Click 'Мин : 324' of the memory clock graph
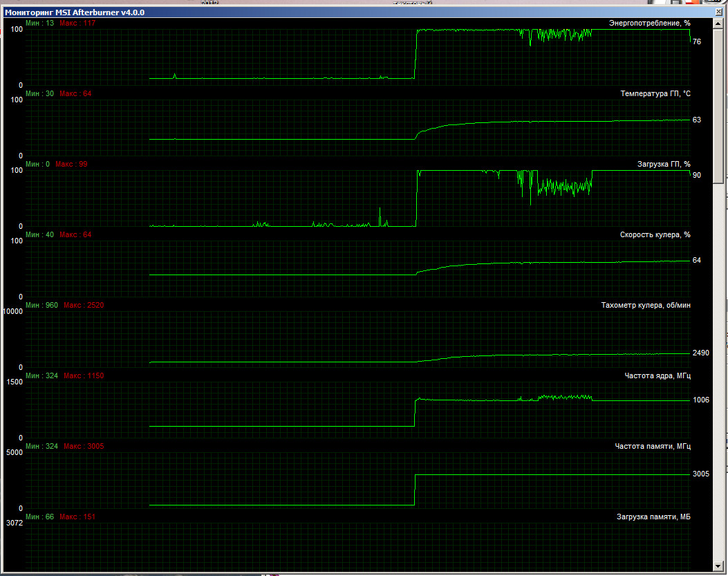This screenshot has height=576, width=728. click(41, 447)
